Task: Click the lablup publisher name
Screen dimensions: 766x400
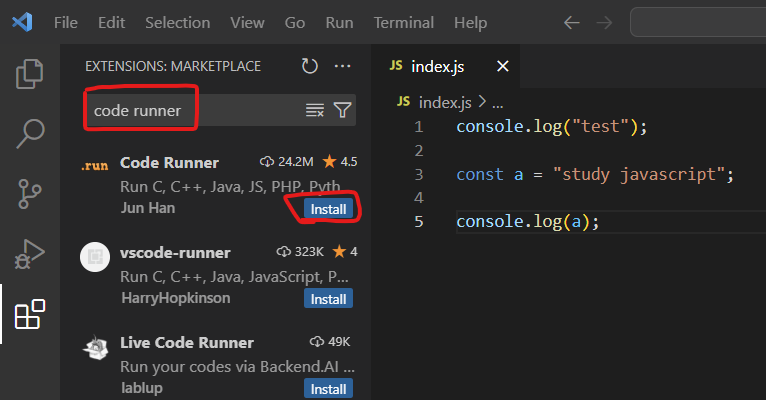Action: click(142, 388)
